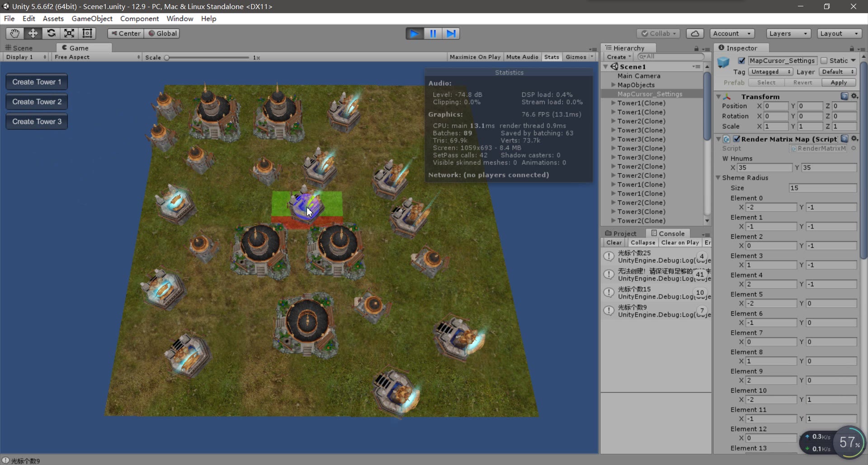The image size is (868, 465).
Task: Click the Step frame button
Action: tap(451, 33)
